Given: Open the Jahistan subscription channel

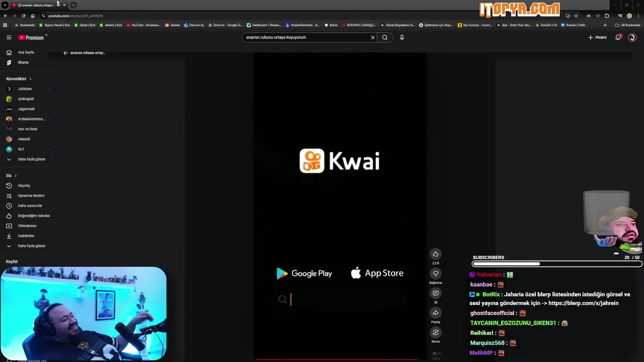Looking at the screenshot, I should point(25,89).
